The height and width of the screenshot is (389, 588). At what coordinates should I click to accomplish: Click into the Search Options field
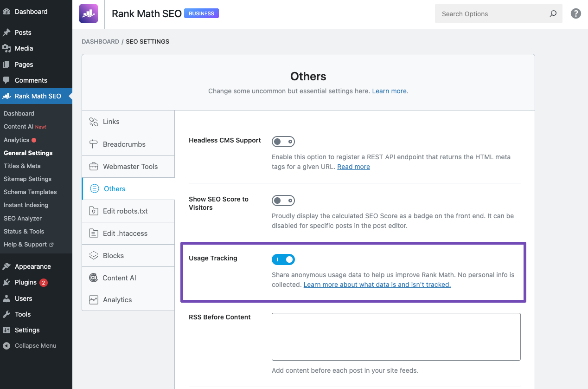(499, 14)
